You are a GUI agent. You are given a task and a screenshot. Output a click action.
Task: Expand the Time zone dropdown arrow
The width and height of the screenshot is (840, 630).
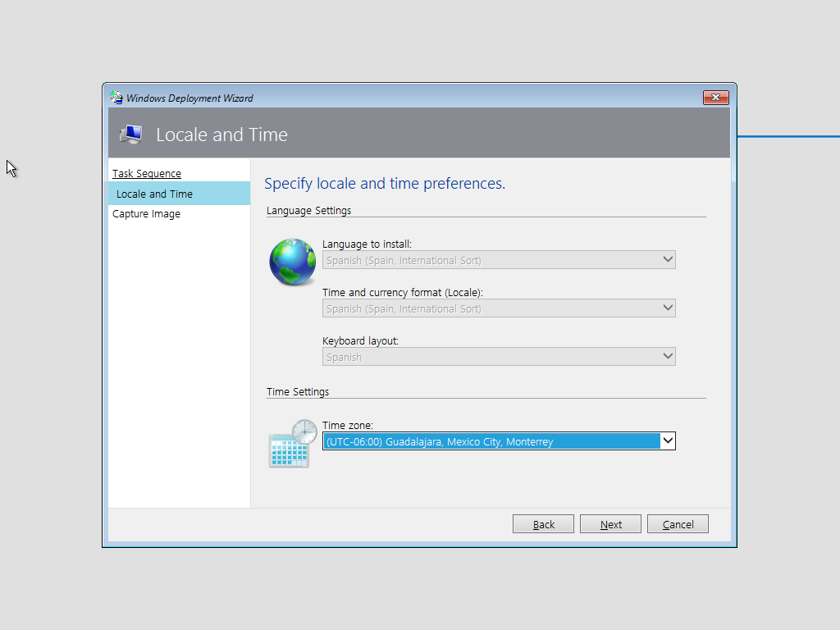point(668,441)
